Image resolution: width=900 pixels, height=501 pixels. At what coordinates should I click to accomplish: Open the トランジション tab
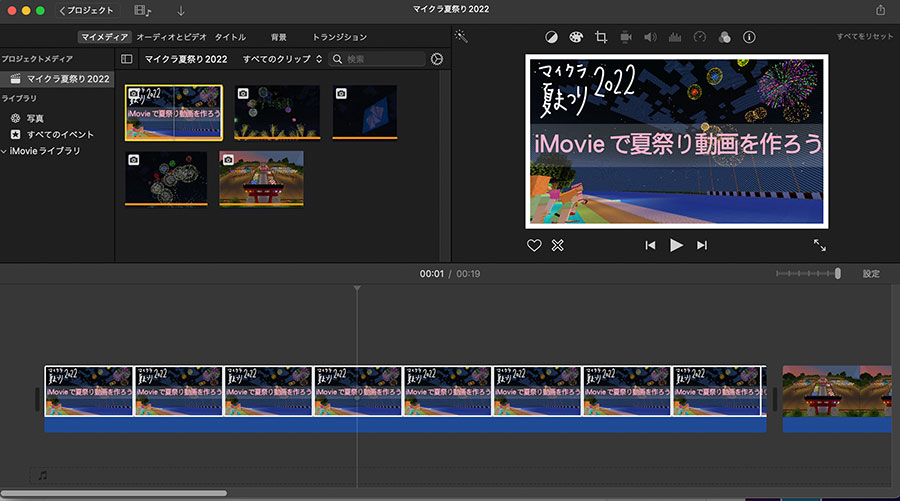[339, 37]
